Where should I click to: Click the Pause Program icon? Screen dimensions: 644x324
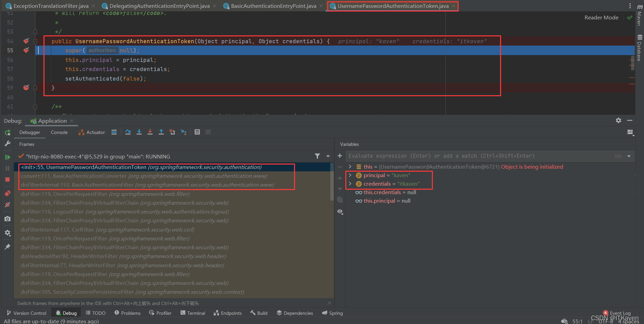(x=7, y=168)
